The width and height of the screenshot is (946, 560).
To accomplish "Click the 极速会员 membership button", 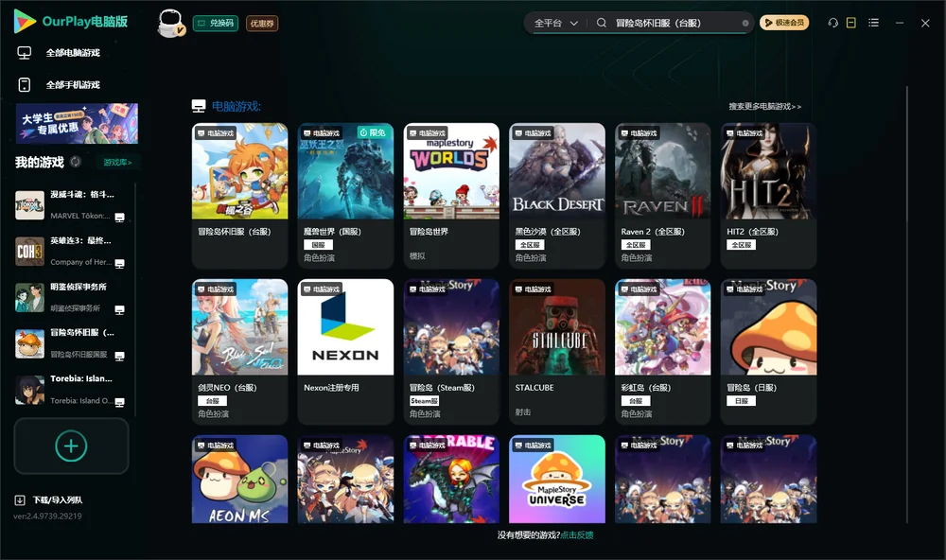I will tap(784, 23).
